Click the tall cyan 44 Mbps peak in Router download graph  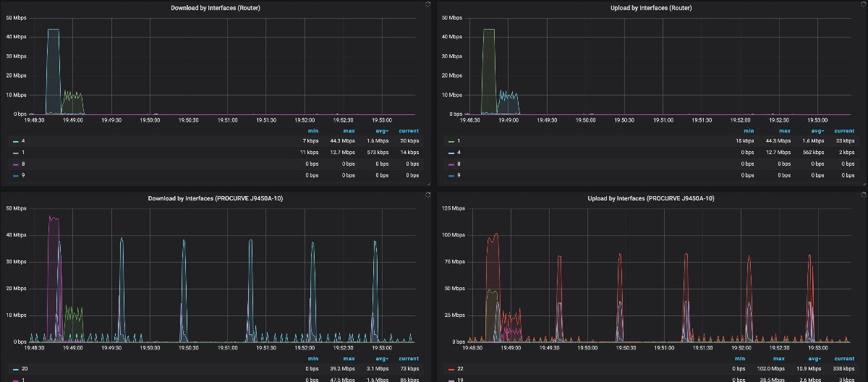point(53,30)
